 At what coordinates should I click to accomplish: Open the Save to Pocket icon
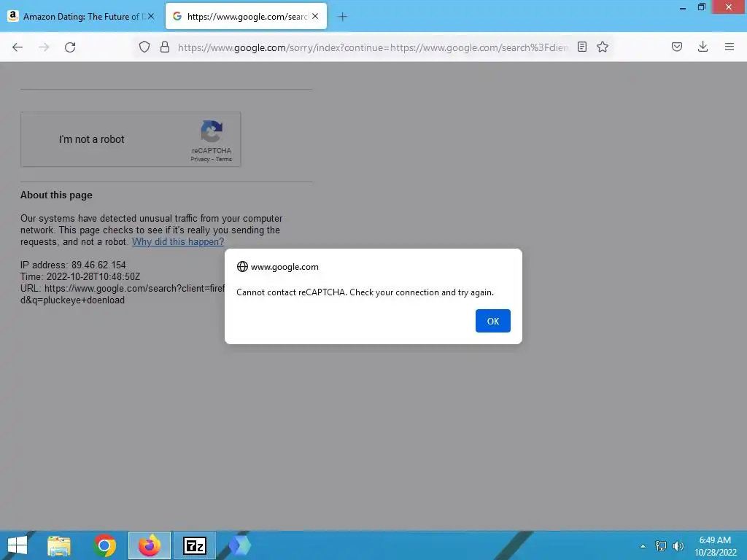point(676,47)
